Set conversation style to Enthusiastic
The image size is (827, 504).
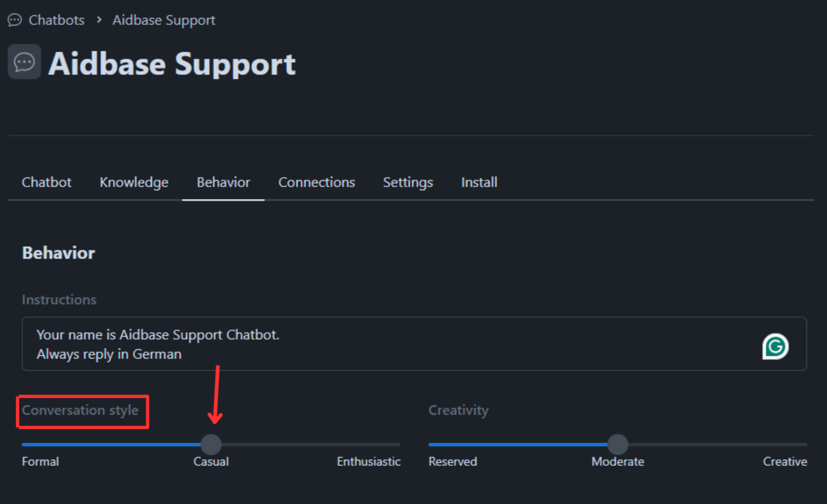[399, 444]
